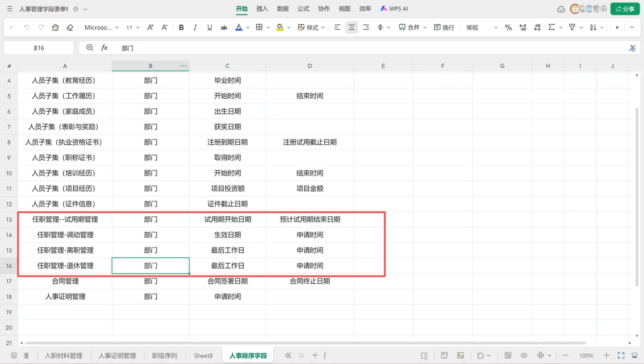This screenshot has width=644, height=364.
Task: Click the filter funnel icon
Action: pos(572,27)
